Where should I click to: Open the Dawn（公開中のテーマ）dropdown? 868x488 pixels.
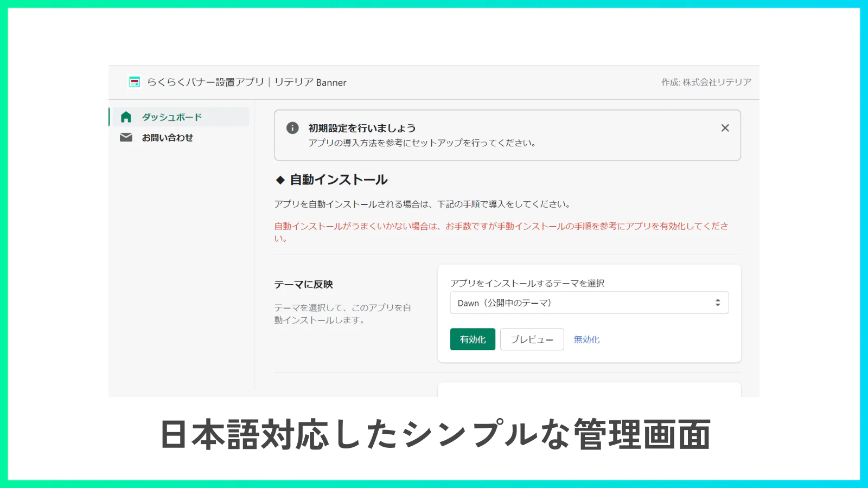point(580,303)
